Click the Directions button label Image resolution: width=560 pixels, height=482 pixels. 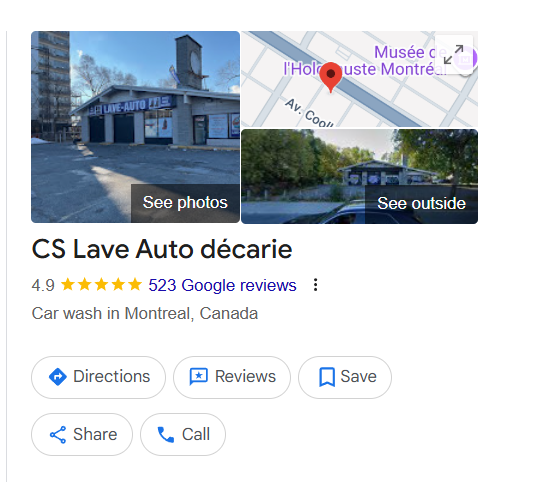pos(111,377)
